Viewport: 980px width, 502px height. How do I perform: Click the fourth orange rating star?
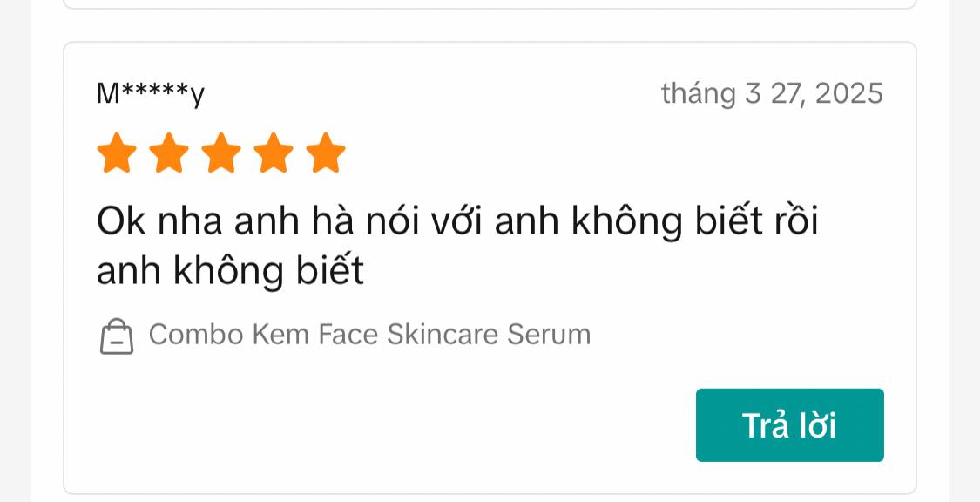[274, 153]
